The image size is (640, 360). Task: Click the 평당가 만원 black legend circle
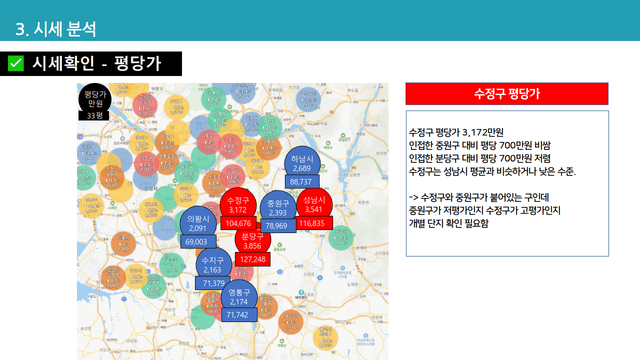(x=95, y=98)
